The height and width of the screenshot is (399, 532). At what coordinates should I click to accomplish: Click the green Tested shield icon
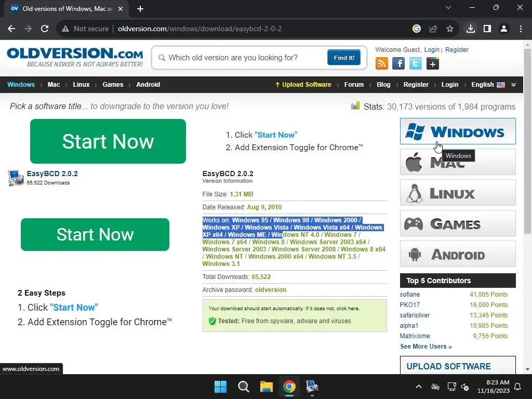click(x=212, y=321)
